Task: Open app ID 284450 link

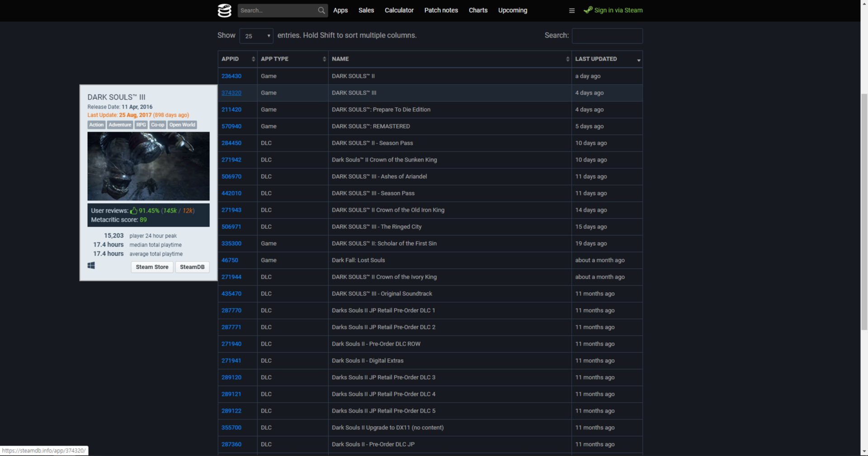Action: click(231, 143)
